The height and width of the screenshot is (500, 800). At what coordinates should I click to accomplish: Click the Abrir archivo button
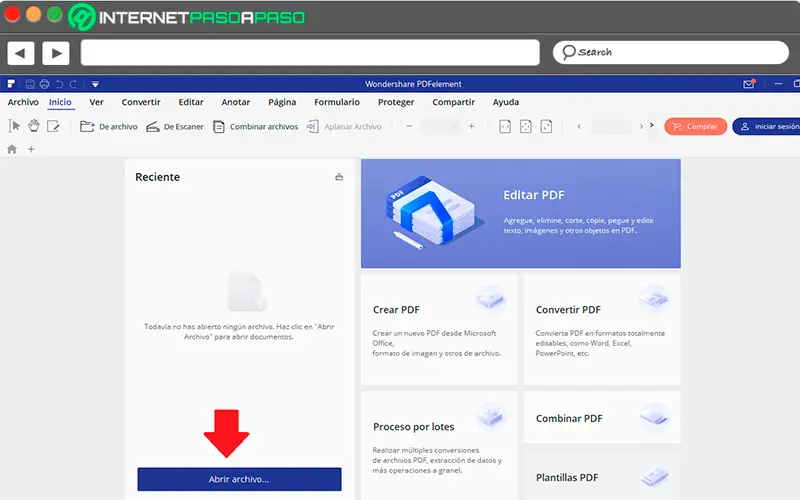tap(239, 479)
